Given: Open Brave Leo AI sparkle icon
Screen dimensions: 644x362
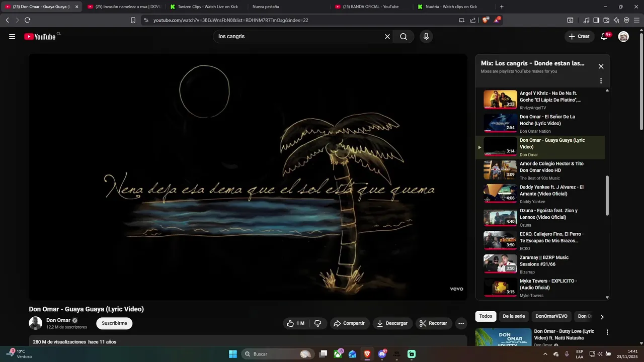Looking at the screenshot, I should pos(616,20).
